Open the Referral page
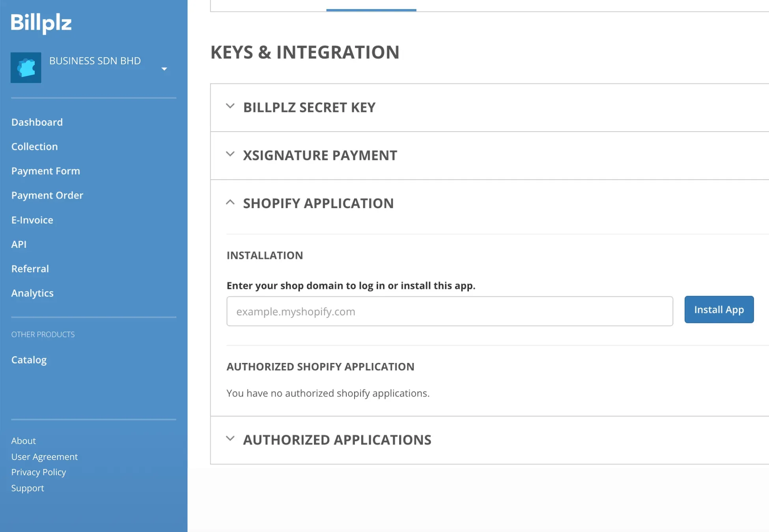 [x=30, y=269]
